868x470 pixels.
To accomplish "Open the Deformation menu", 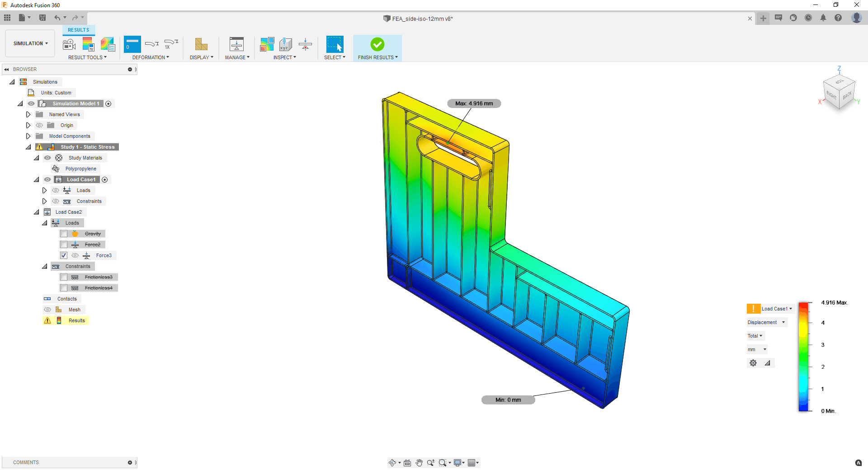I will (151, 57).
